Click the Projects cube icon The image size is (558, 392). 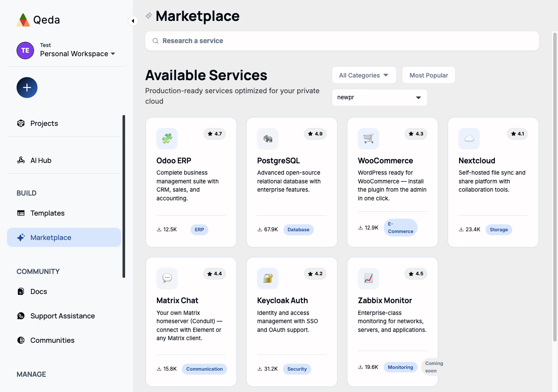[21, 123]
